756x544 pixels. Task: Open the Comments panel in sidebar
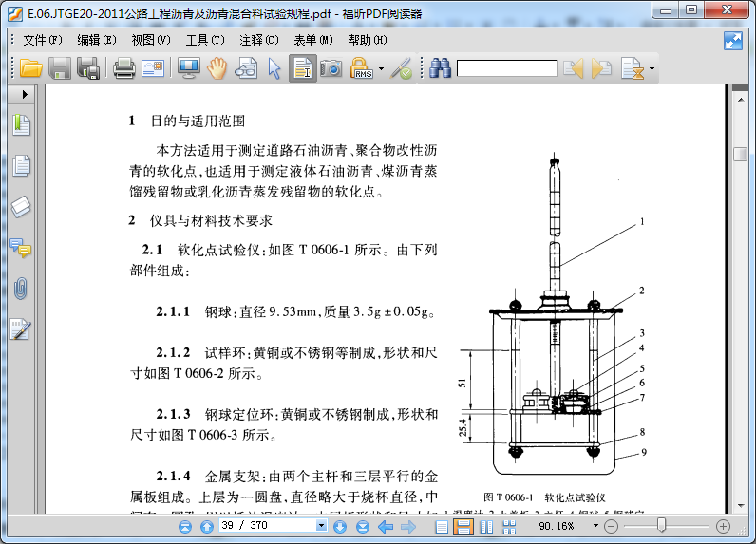21,248
